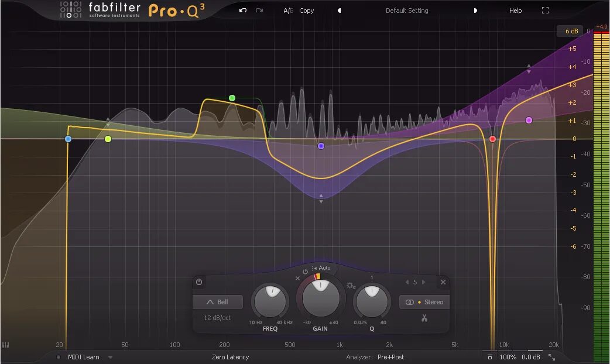This screenshot has height=364, width=610.
Task: Select the next band arrow
Action: click(x=424, y=282)
